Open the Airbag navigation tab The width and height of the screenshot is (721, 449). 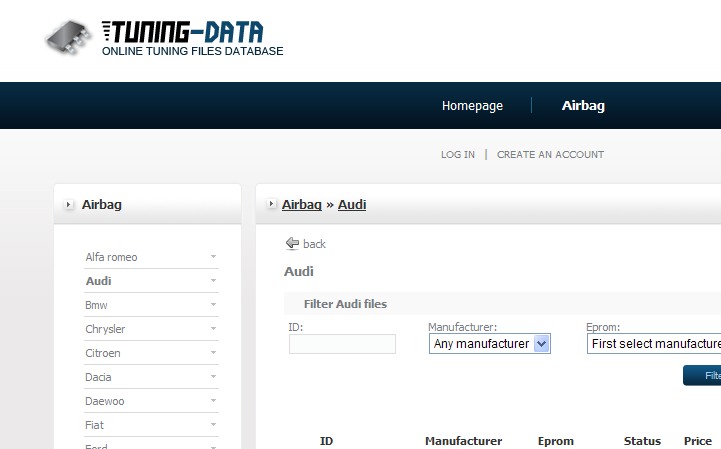point(583,106)
